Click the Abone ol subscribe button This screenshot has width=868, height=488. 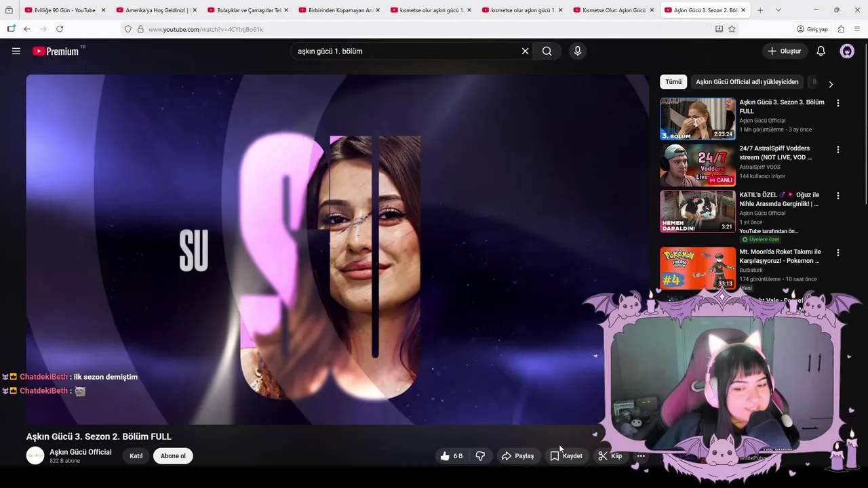173,456
